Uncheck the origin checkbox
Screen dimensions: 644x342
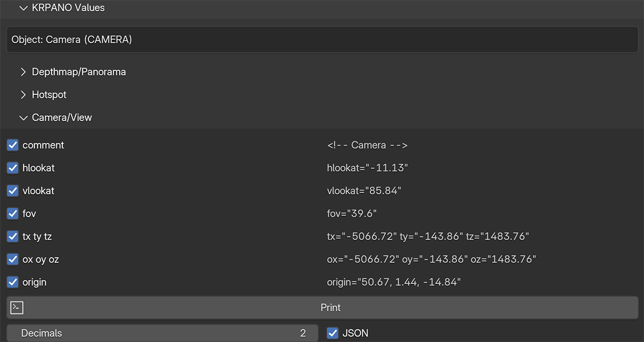point(13,282)
